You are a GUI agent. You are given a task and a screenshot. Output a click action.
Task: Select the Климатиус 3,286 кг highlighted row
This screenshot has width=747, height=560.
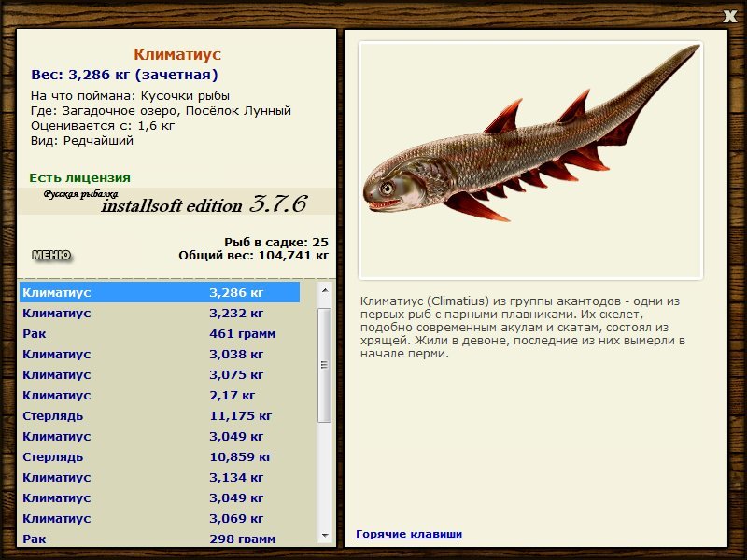[x=160, y=292]
